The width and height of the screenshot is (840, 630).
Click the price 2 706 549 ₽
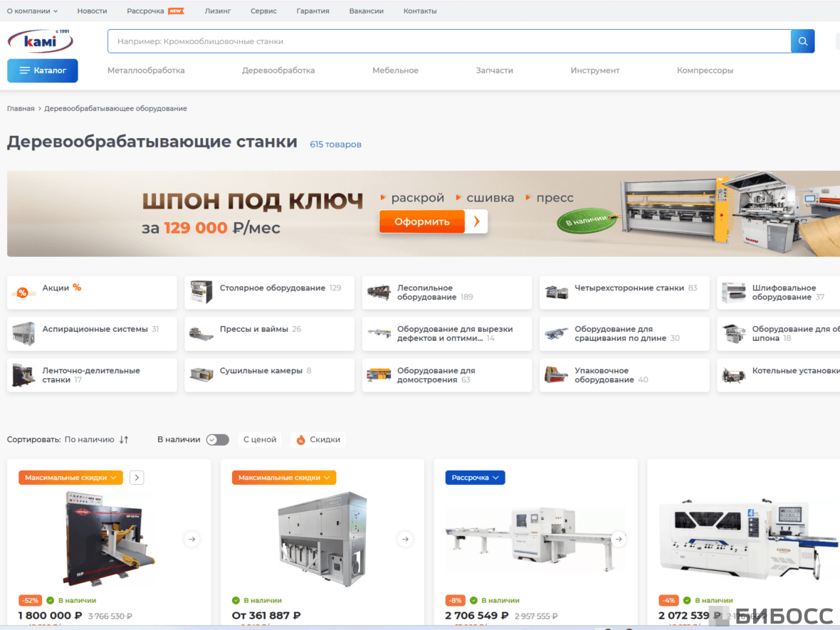pyautogui.click(x=477, y=616)
